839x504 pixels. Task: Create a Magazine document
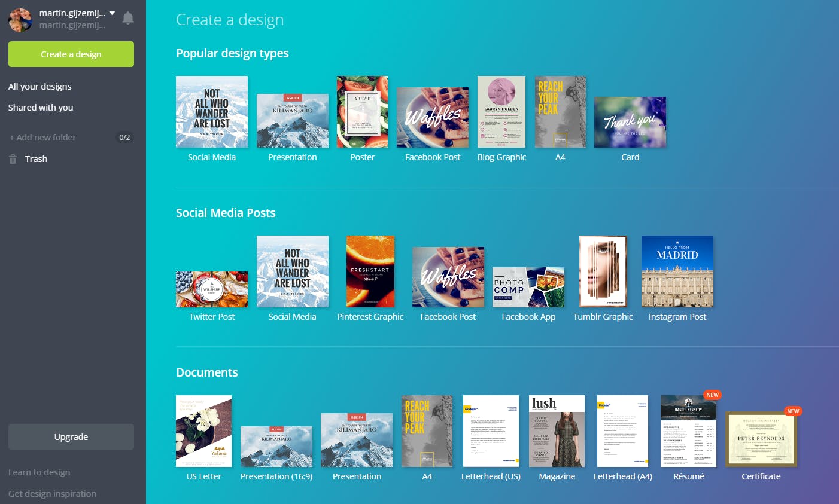coord(557,431)
